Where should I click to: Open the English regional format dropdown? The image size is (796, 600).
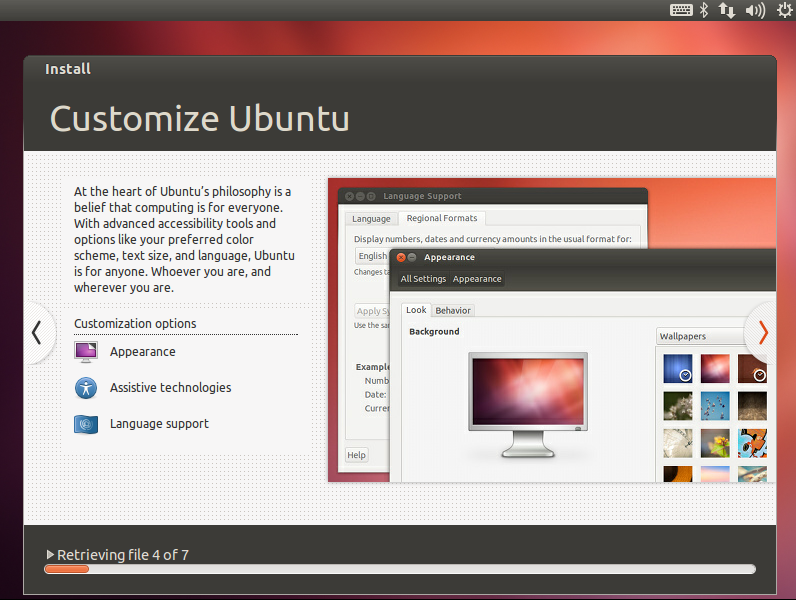(372, 256)
